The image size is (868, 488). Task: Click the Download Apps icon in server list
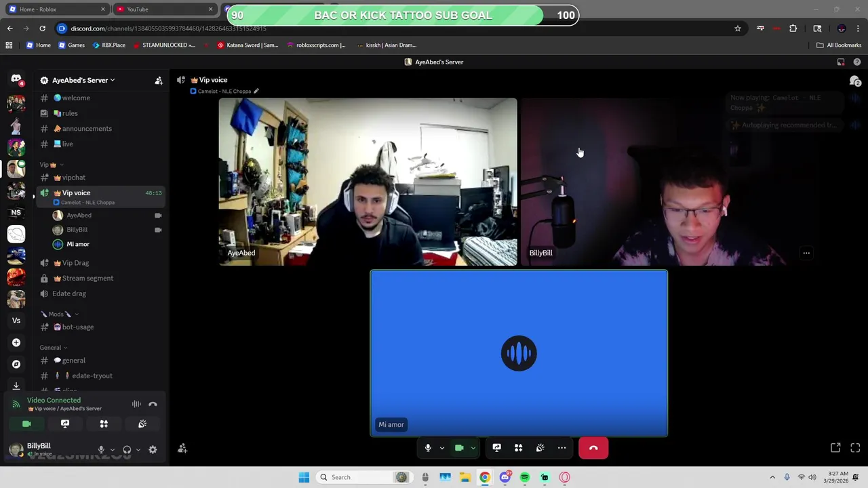click(x=16, y=385)
